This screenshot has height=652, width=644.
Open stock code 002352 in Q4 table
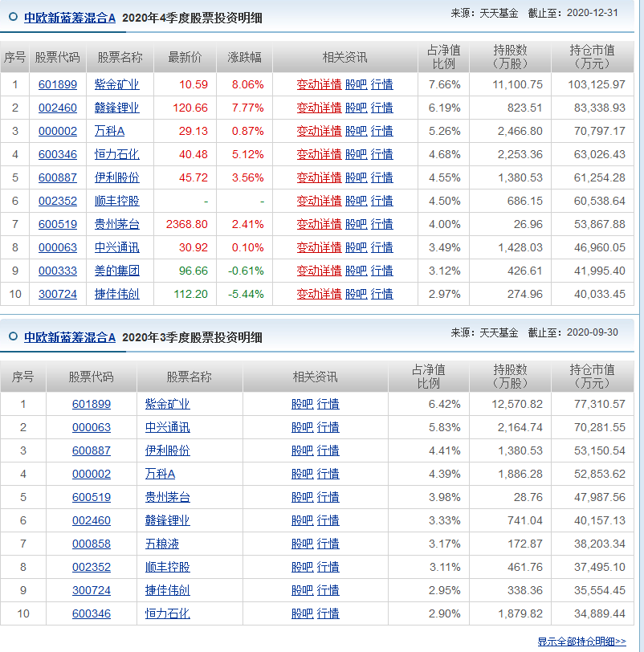click(58, 202)
